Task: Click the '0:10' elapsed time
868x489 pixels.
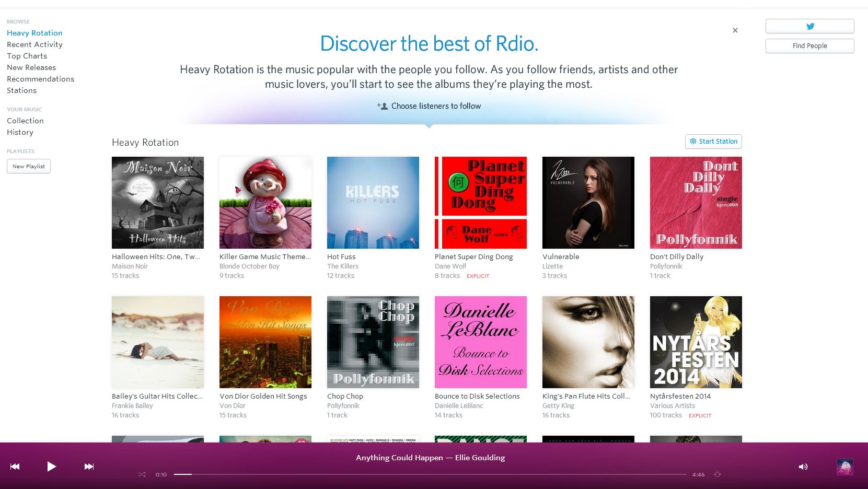Action: pyautogui.click(x=161, y=474)
